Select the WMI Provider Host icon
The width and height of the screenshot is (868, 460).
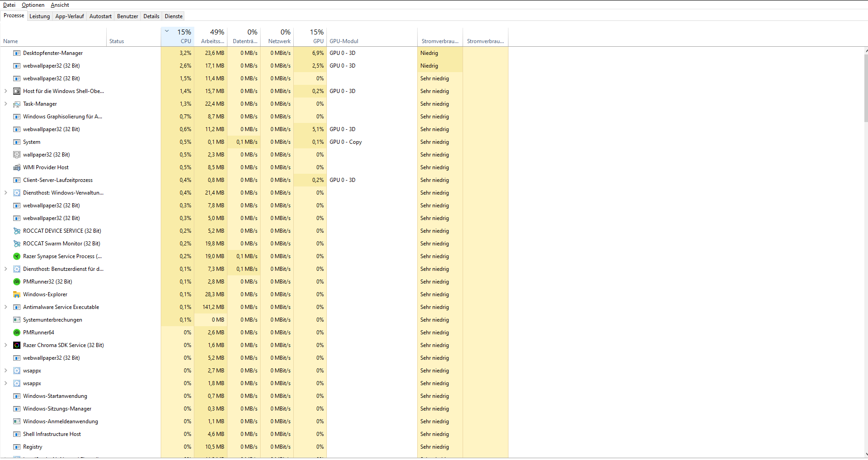tap(17, 167)
